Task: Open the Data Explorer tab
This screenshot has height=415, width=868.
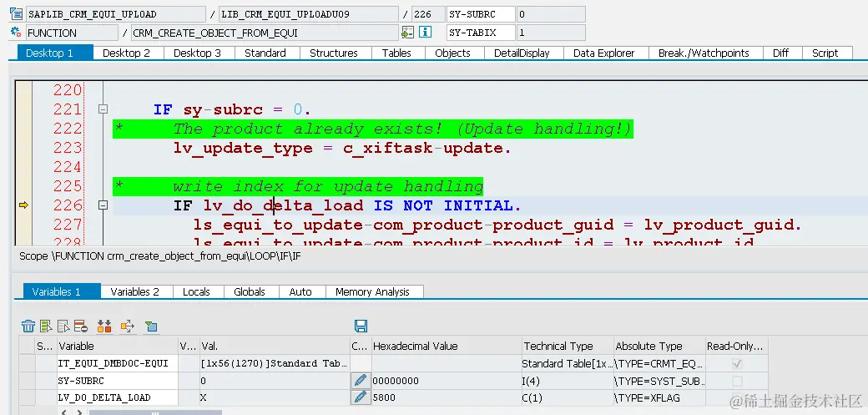Action: pos(604,53)
